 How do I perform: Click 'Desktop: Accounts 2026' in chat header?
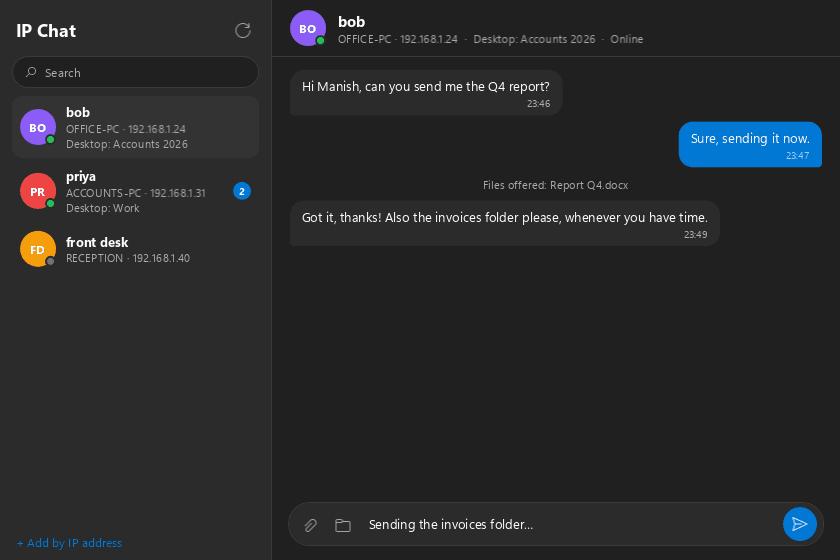(x=534, y=39)
